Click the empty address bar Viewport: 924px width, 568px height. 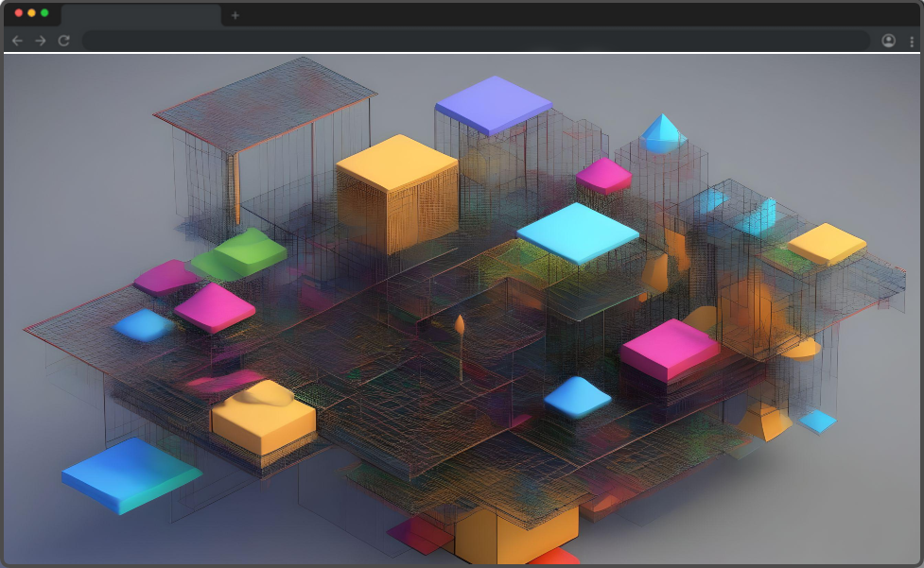pyautogui.click(x=473, y=41)
